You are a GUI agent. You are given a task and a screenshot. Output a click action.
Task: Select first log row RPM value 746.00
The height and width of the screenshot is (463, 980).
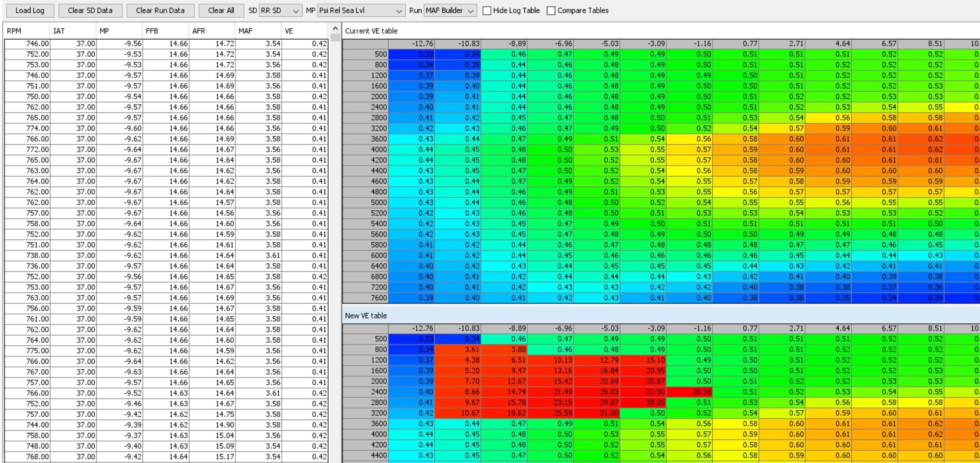tap(27, 44)
